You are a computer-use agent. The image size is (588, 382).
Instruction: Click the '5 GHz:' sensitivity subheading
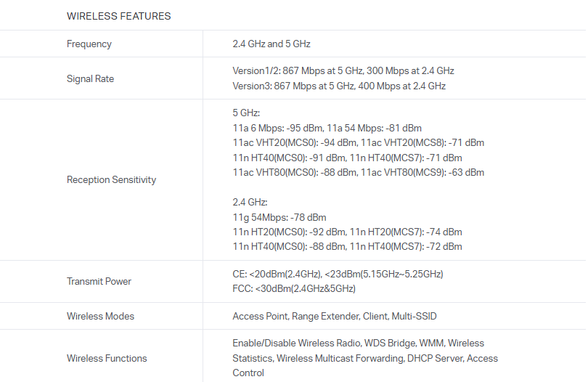pyautogui.click(x=246, y=113)
